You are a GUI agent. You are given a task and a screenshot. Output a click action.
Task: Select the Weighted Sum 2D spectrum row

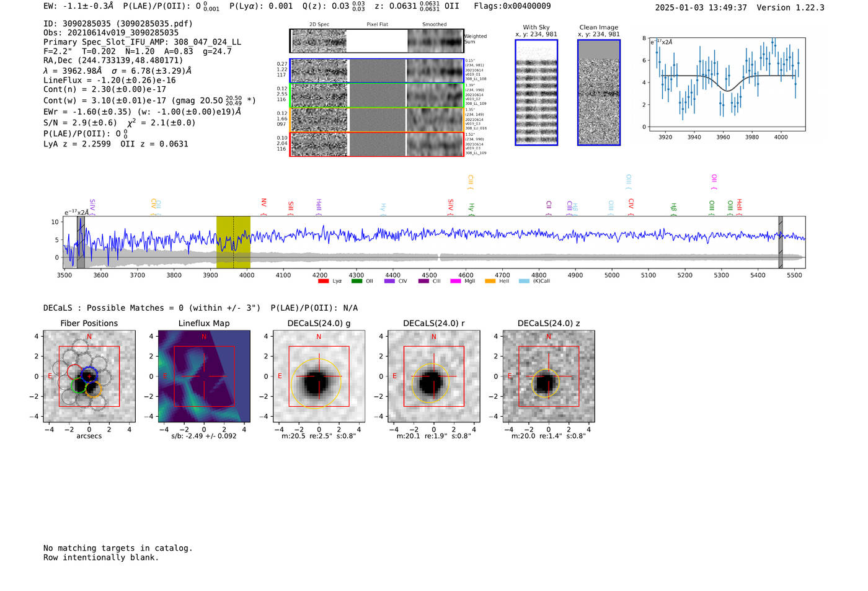376,41
